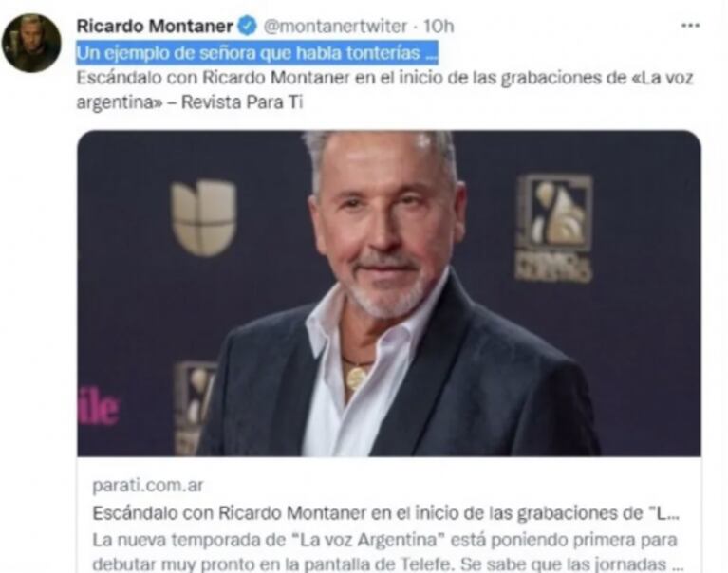Click the pink partial logo at photo edge

pos(98,406)
